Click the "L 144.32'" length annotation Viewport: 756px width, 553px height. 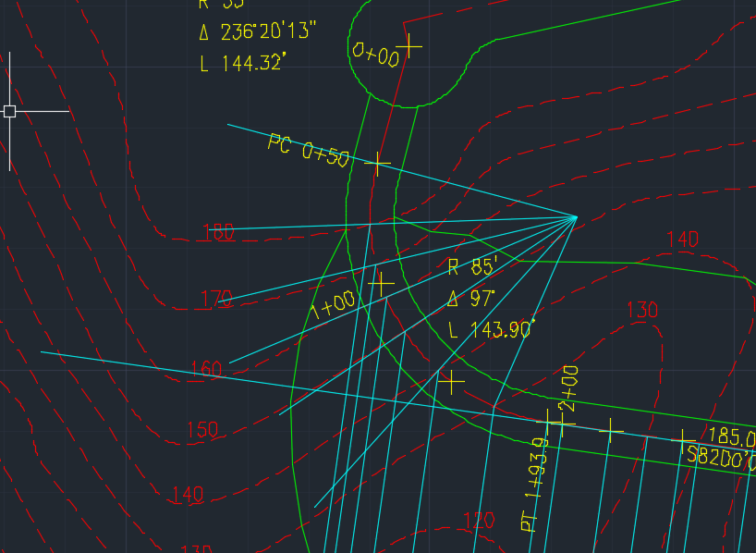(x=243, y=63)
